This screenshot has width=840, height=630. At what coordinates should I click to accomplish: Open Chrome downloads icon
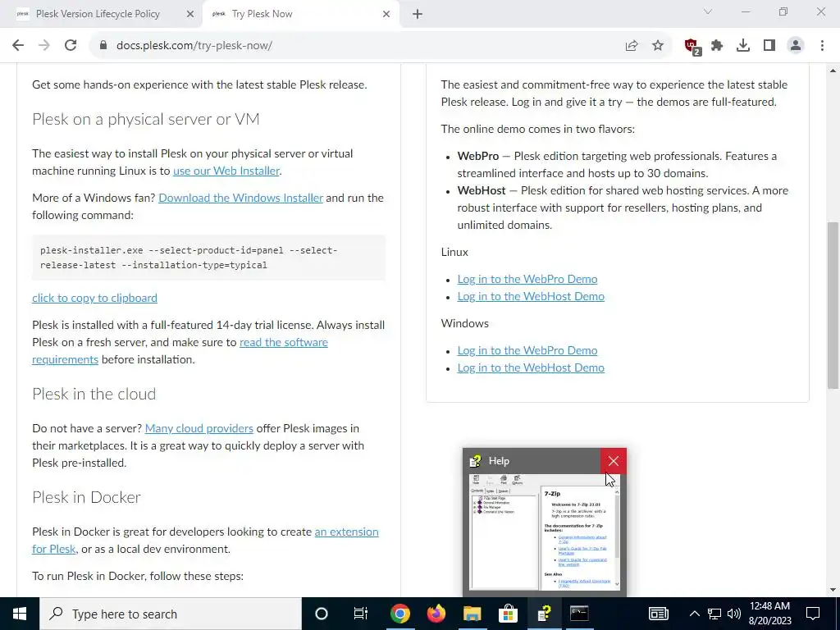[743, 46]
